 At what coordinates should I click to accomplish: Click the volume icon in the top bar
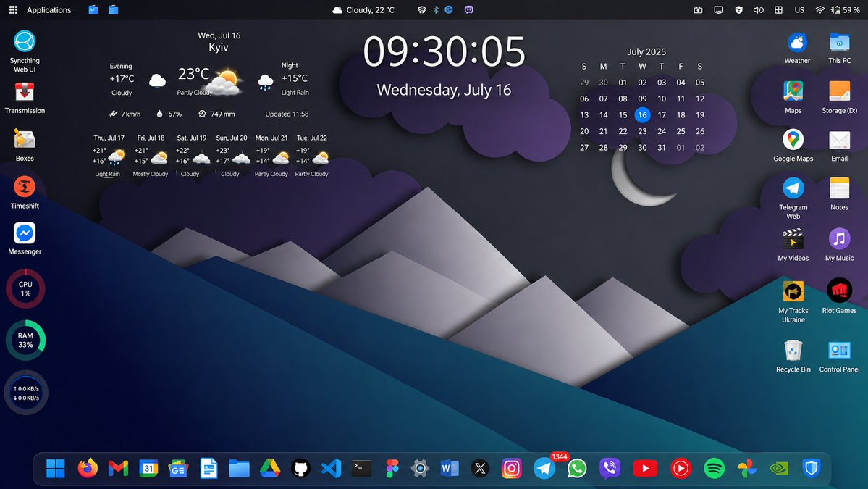point(759,10)
